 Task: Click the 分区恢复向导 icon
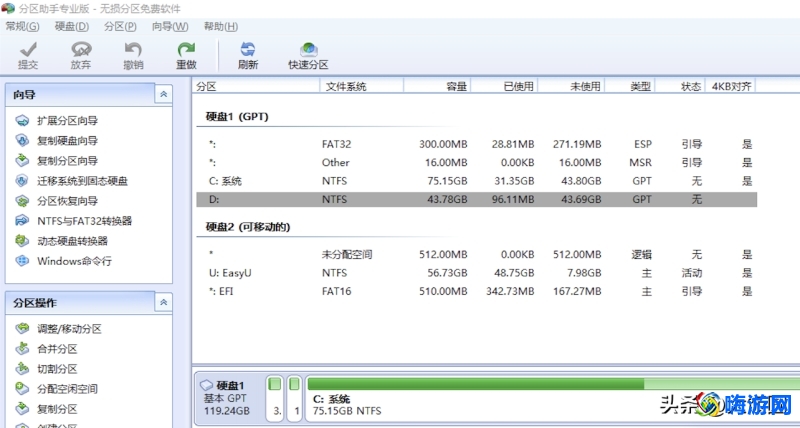click(x=22, y=201)
